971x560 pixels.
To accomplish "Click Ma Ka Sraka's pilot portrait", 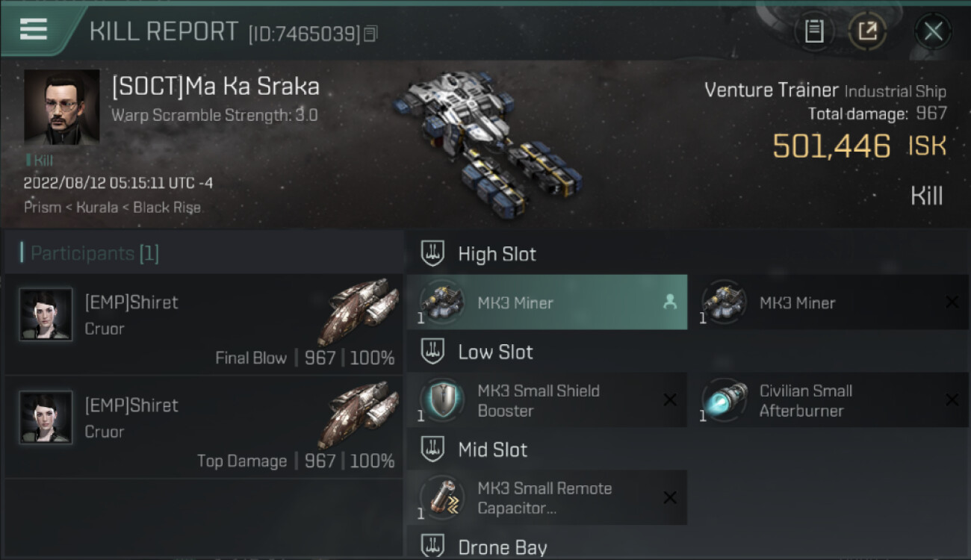I will pyautogui.click(x=62, y=107).
